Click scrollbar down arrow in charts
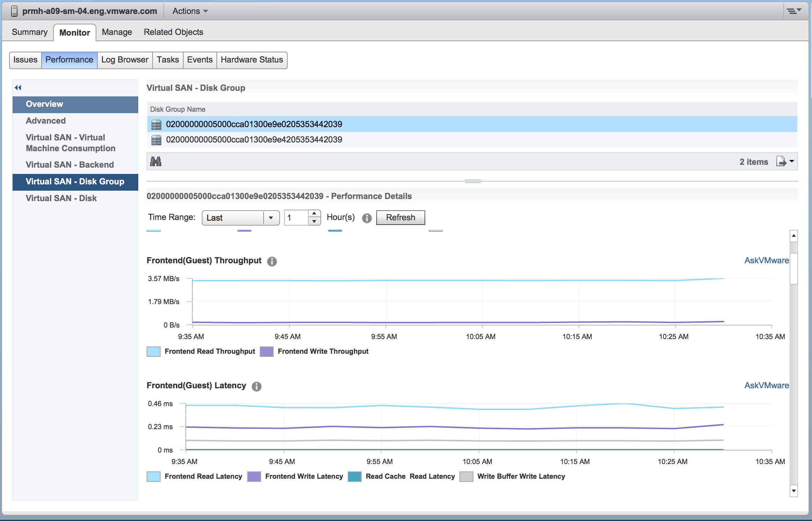Image resolution: width=812 pixels, height=521 pixels. pos(793,491)
